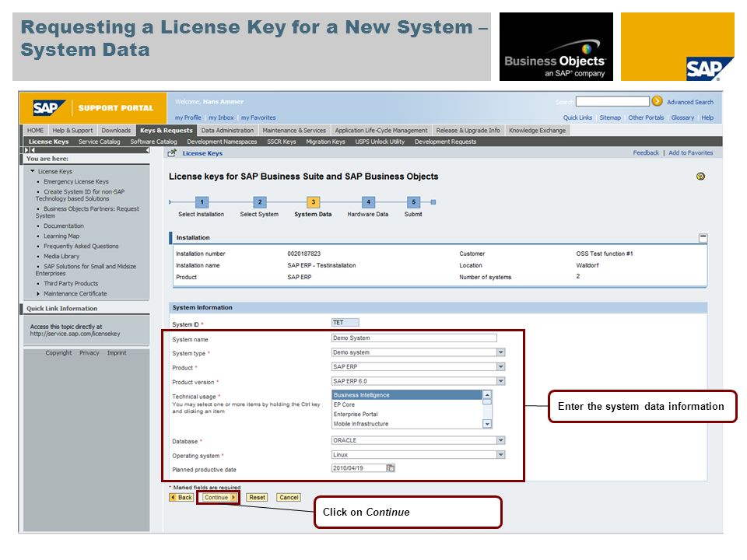Viewport: 747px width, 560px height.
Task: Click the help lightbulb icon near page title
Action: (x=700, y=177)
